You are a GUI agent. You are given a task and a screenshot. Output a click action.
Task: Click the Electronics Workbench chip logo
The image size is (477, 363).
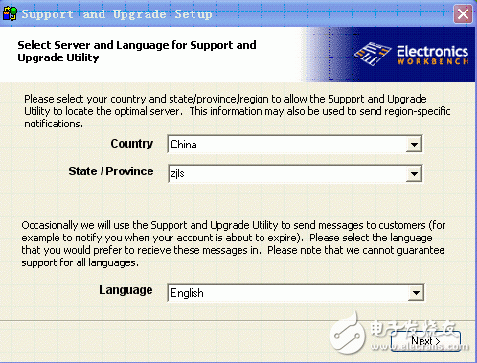[372, 53]
